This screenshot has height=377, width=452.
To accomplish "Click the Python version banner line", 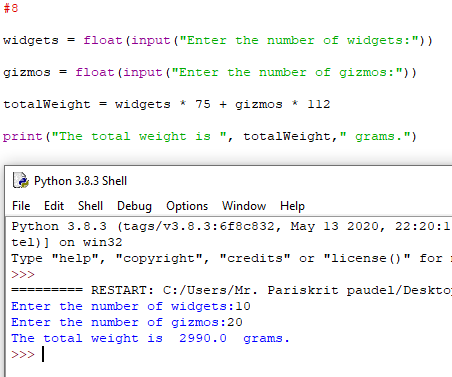I will (x=231, y=226).
